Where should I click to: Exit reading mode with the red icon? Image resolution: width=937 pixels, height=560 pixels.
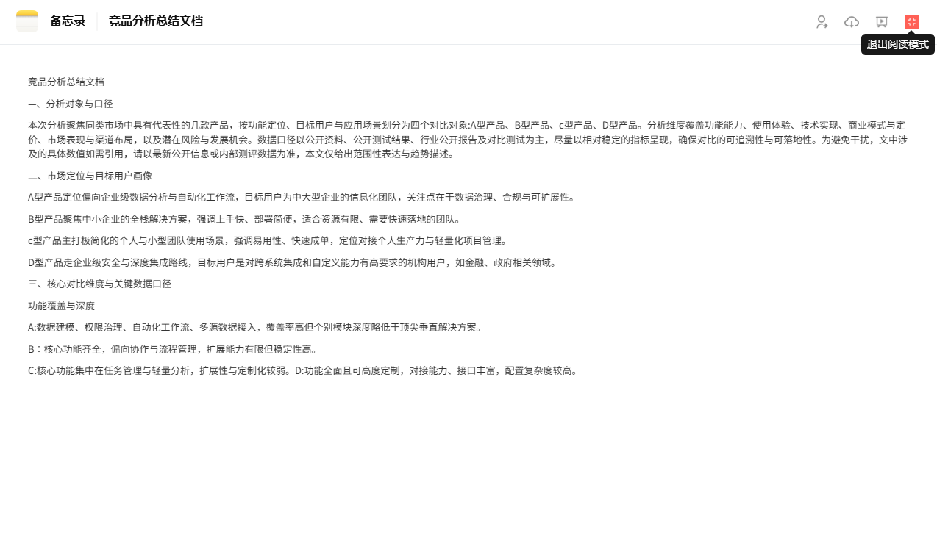[x=912, y=22]
